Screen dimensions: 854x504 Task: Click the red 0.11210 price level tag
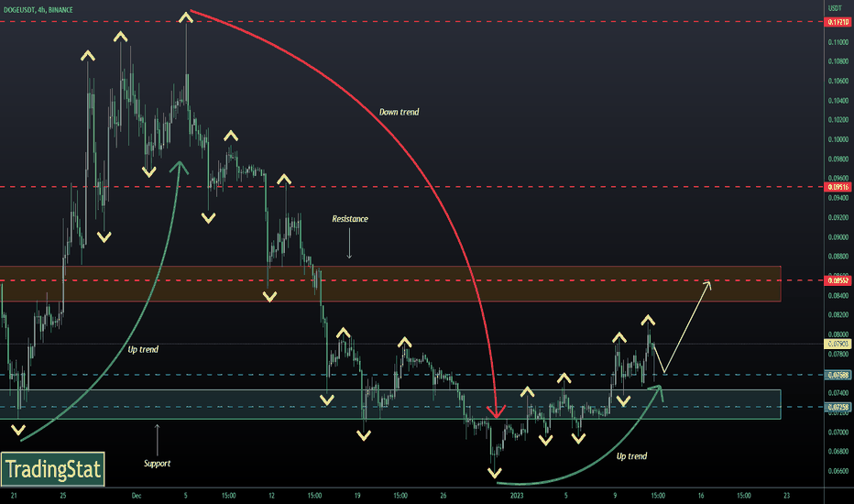pyautogui.click(x=838, y=22)
